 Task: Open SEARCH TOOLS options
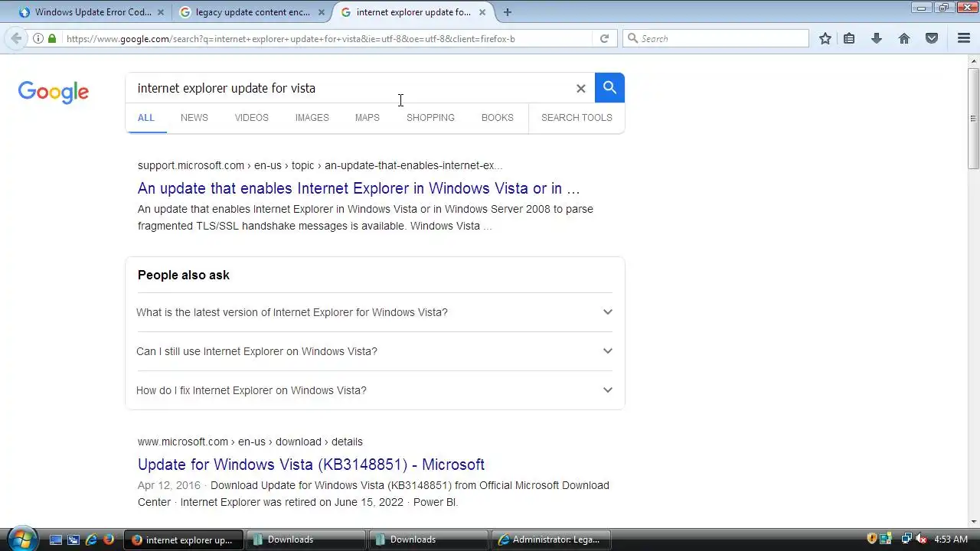577,118
